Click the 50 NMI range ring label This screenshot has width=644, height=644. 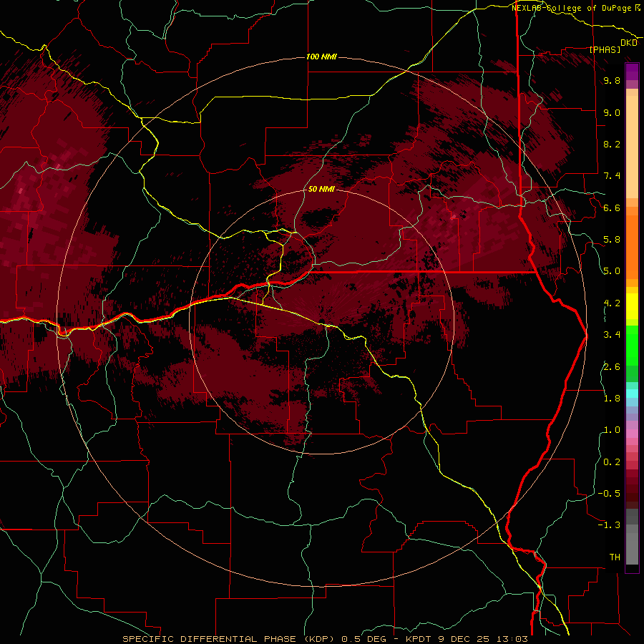point(321,189)
